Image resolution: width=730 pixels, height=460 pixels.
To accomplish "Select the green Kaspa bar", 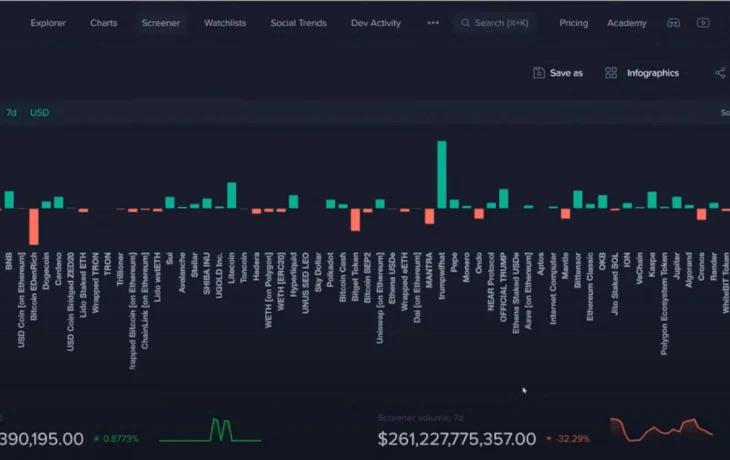I will pos(652,200).
